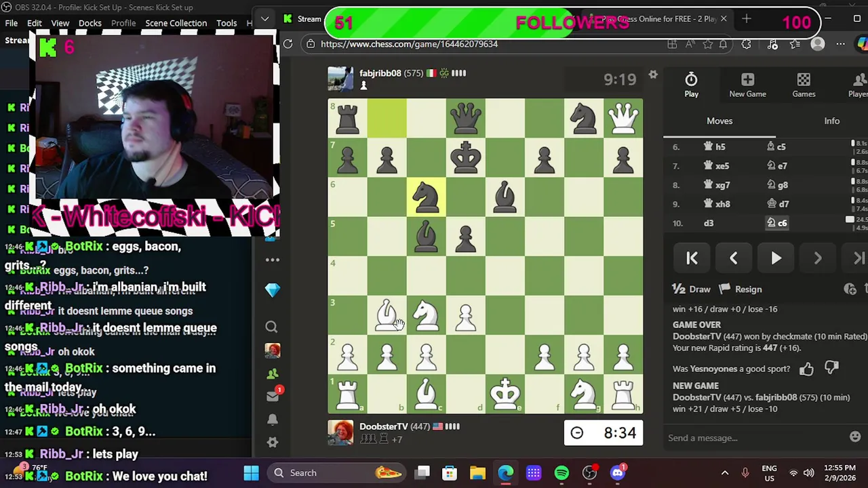
Task: Offer a Draw
Action: (x=691, y=289)
